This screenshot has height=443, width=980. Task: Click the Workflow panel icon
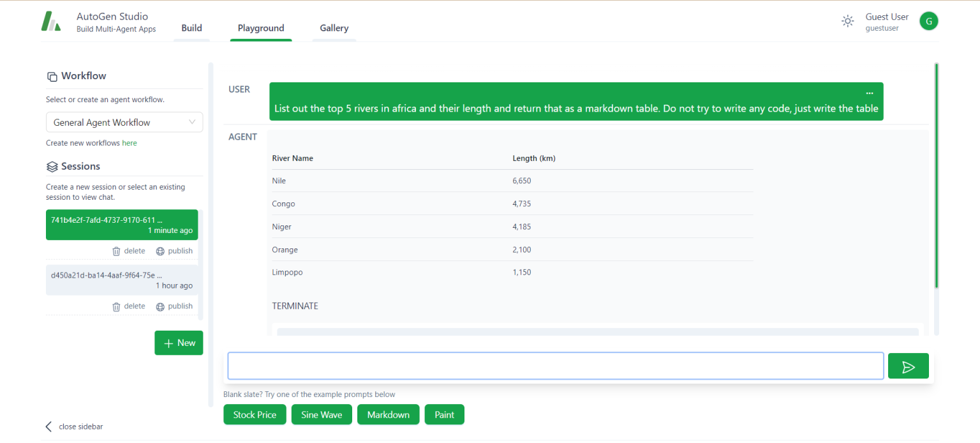(52, 76)
